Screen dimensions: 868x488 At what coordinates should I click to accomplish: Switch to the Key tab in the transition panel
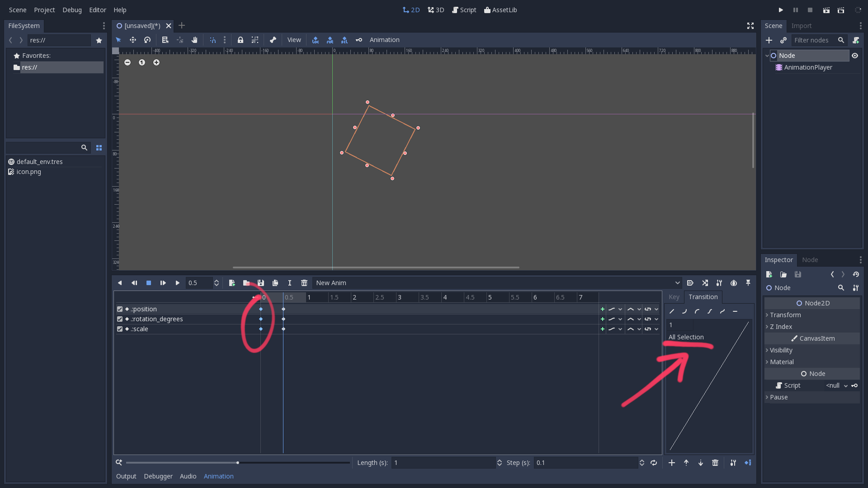click(674, 297)
